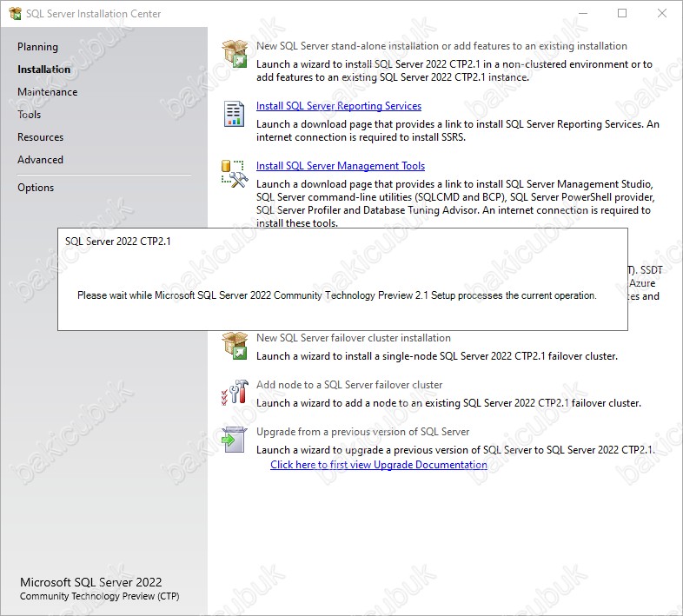Click 'Community Technology Preview (CTP)' footer text
The height and width of the screenshot is (616, 683).
click(x=99, y=596)
